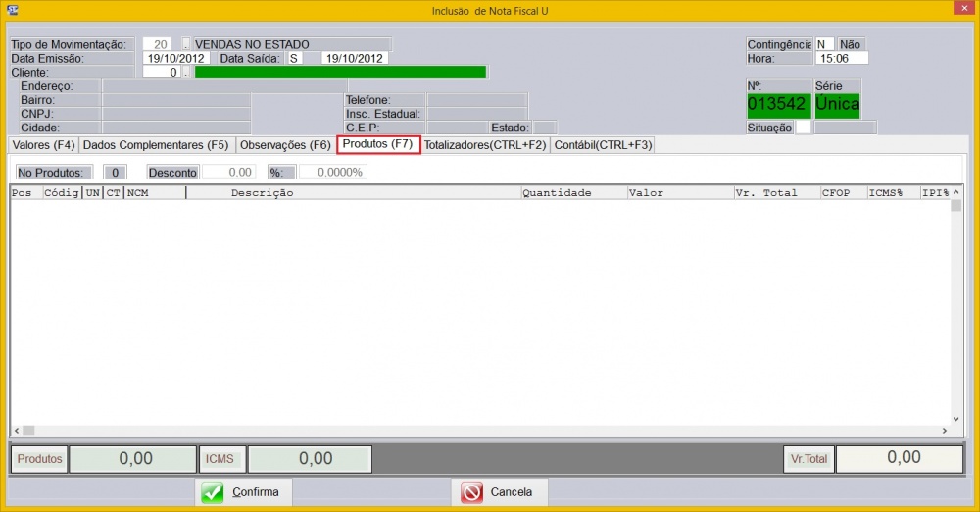This screenshot has height=512, width=980.
Task: Click the right arrow of the horizontal scrollbar
Action: (945, 431)
